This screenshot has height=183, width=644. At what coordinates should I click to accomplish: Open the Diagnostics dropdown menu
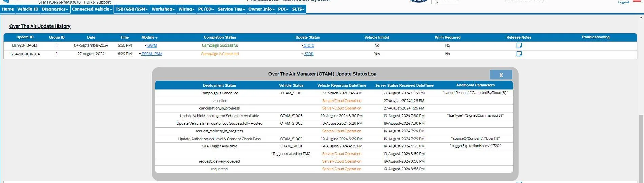55,9
